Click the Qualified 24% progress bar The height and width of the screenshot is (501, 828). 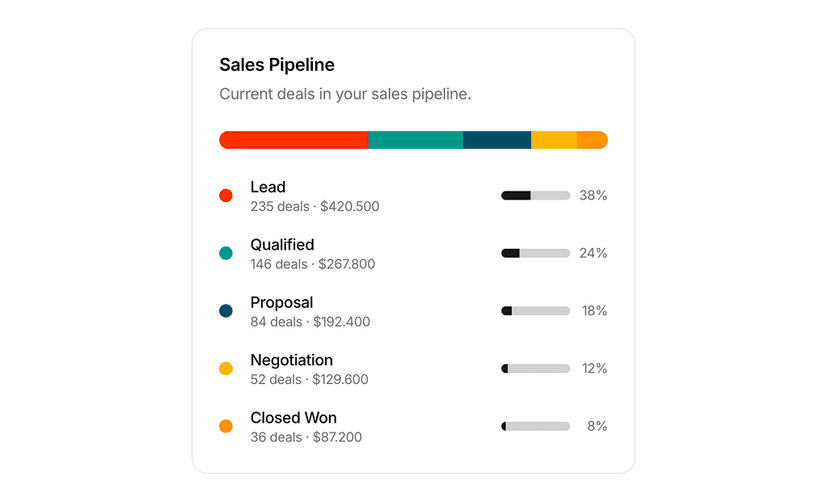coord(535,254)
